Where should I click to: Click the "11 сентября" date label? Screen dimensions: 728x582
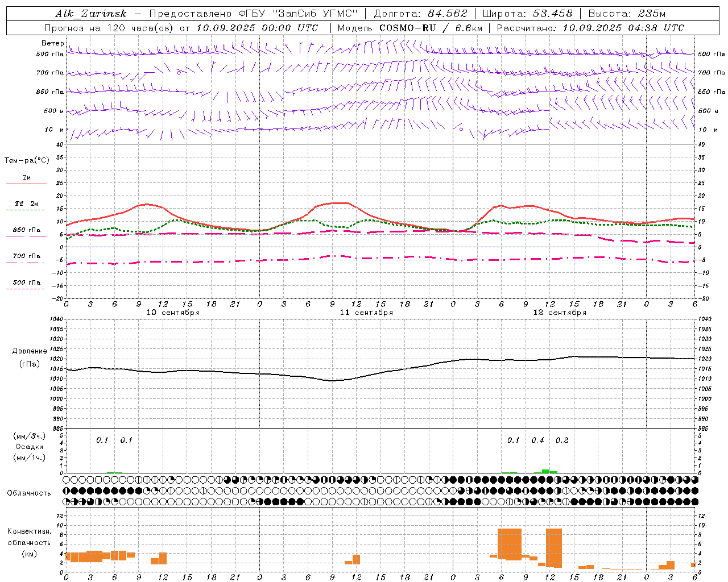click(366, 313)
